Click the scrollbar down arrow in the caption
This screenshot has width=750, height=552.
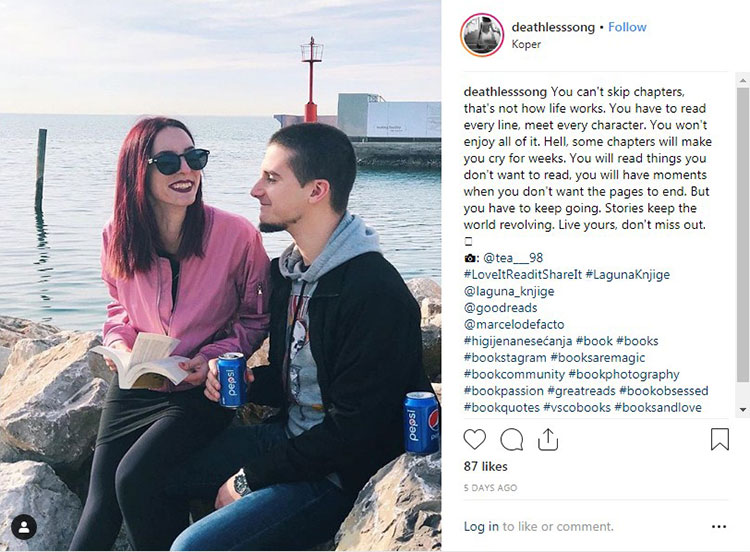[x=743, y=409]
